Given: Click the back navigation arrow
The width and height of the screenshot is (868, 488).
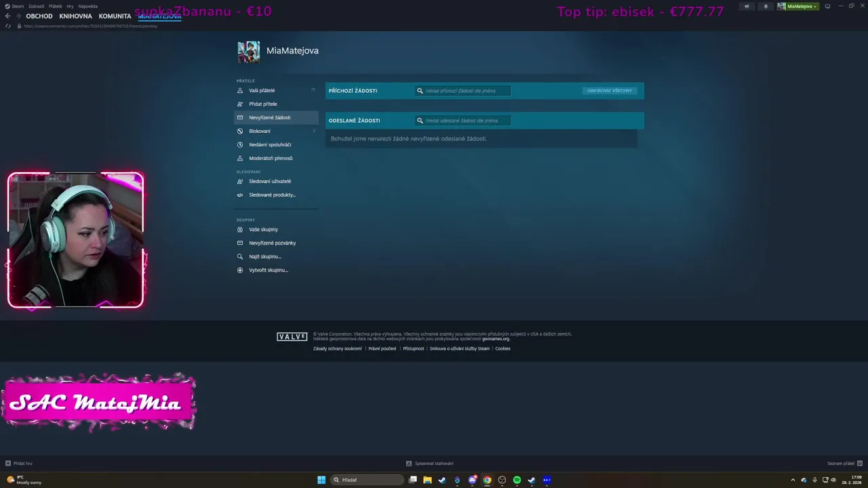Looking at the screenshot, I should tap(7, 16).
